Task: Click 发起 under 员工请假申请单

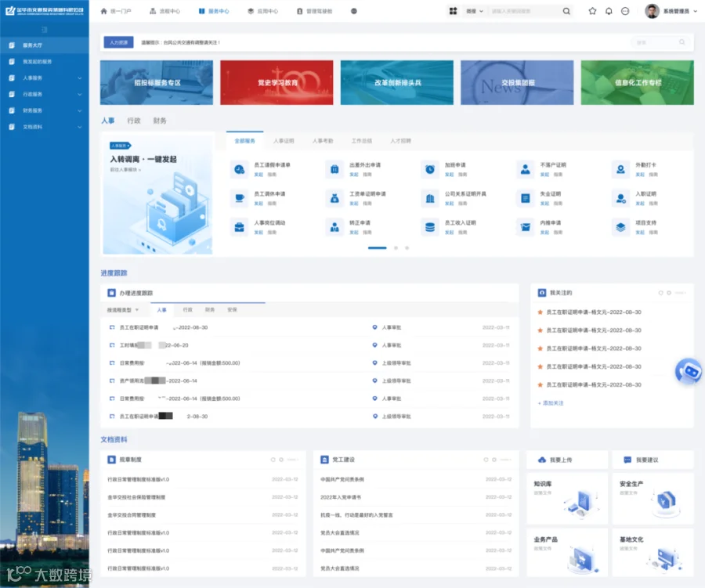Action: (258, 175)
